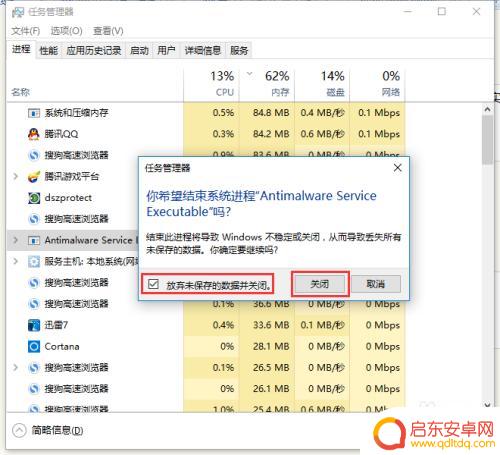
Task: Click the 腾讯QQ penguin icon
Action: click(x=34, y=134)
